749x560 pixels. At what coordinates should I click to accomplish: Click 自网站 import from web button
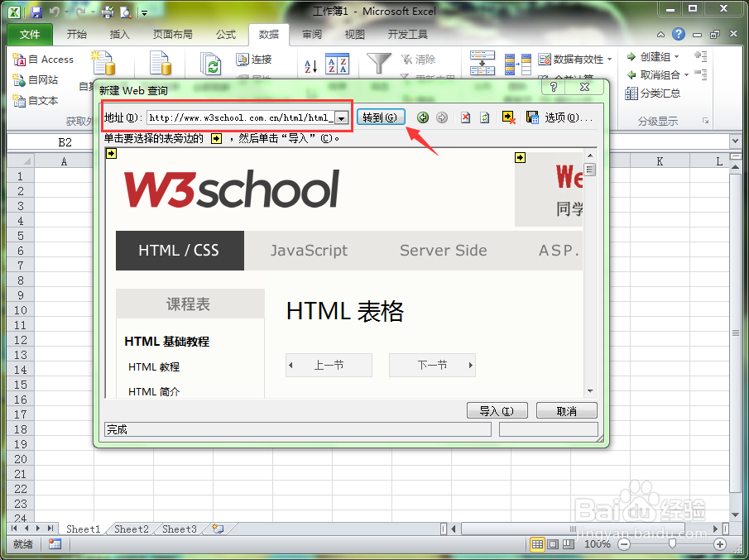(x=36, y=79)
